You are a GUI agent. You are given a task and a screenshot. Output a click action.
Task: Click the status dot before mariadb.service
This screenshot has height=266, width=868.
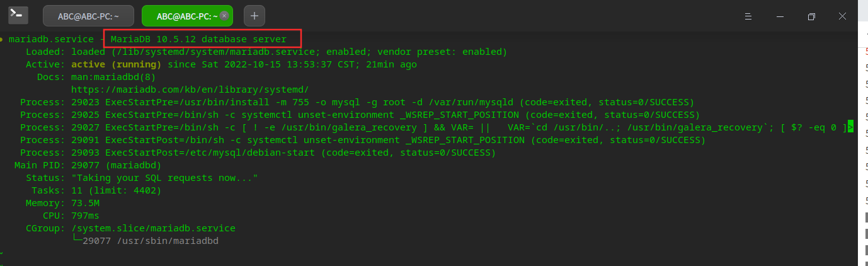click(x=2, y=39)
